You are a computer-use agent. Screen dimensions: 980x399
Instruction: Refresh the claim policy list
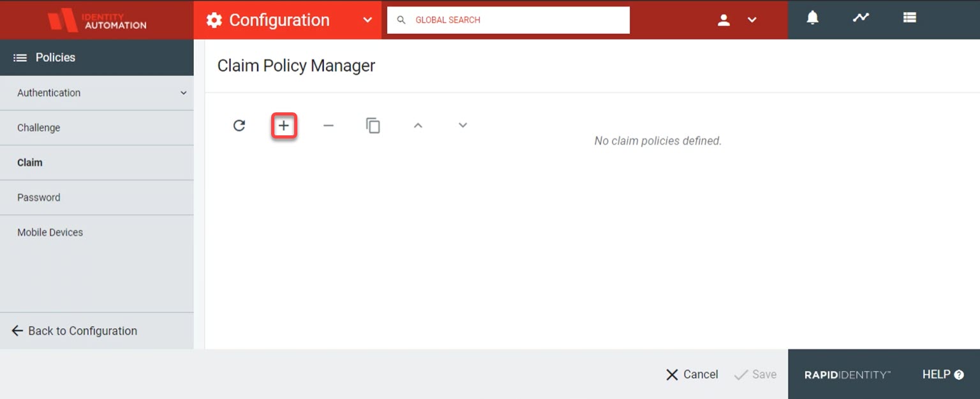point(239,126)
